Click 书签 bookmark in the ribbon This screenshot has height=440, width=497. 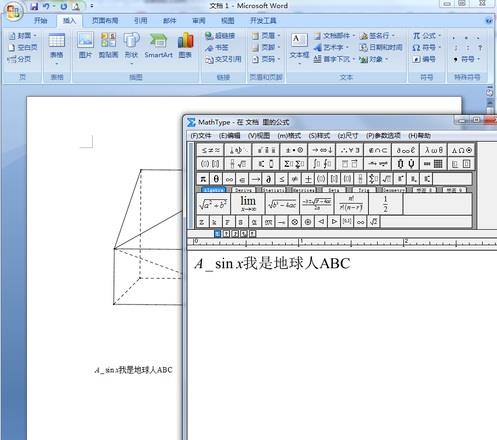click(217, 48)
